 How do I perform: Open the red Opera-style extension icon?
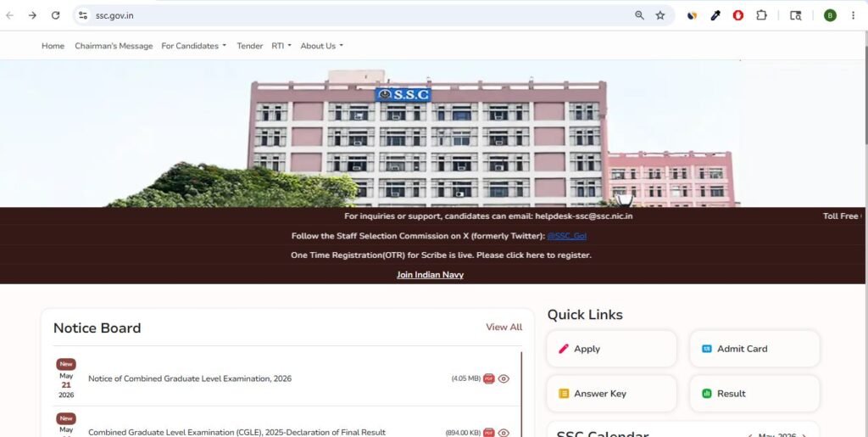(x=738, y=15)
